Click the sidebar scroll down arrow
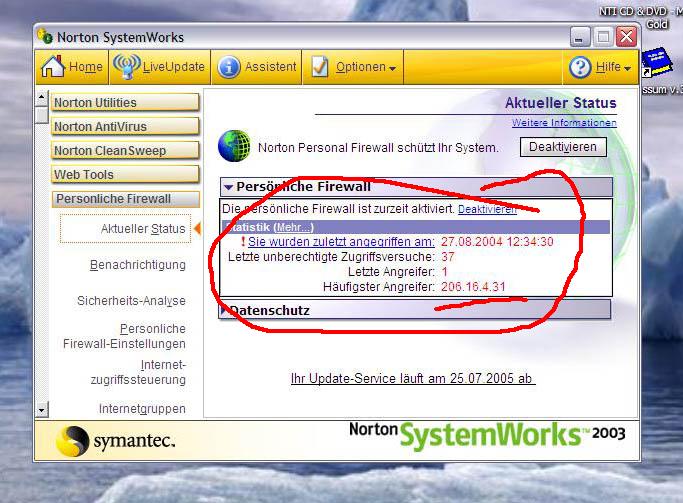This screenshot has height=503, width=683. (41, 410)
